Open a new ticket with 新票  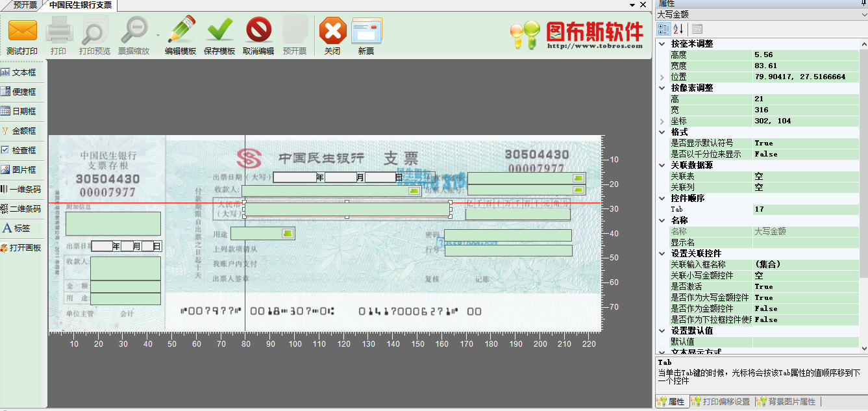(366, 31)
